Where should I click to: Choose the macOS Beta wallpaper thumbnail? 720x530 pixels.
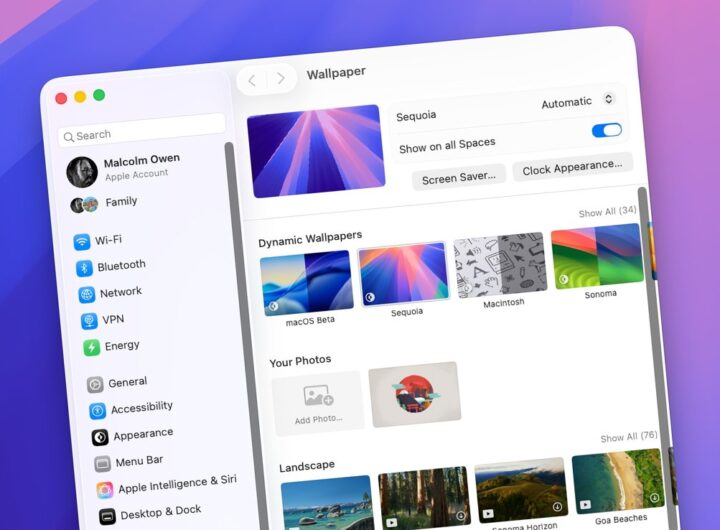click(307, 283)
